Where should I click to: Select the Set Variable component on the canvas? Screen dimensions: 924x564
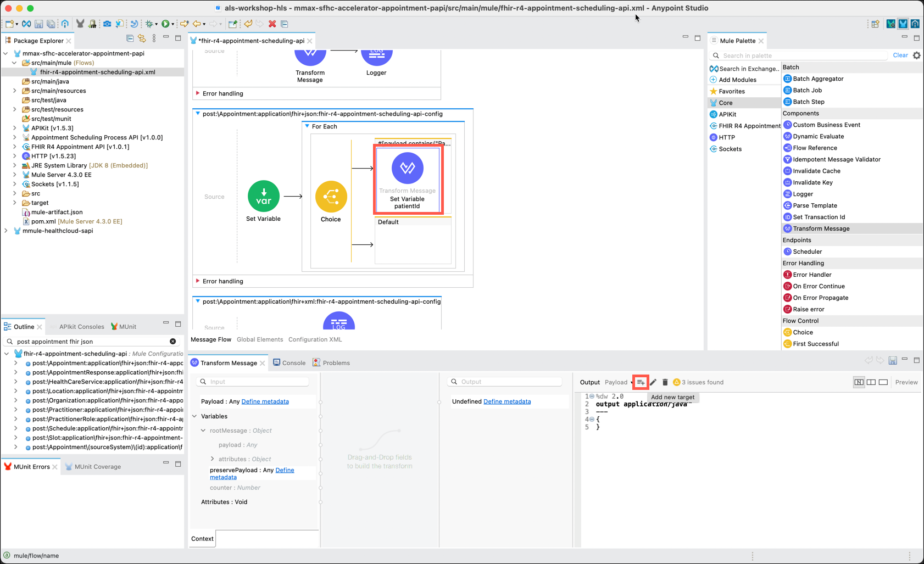coord(263,196)
